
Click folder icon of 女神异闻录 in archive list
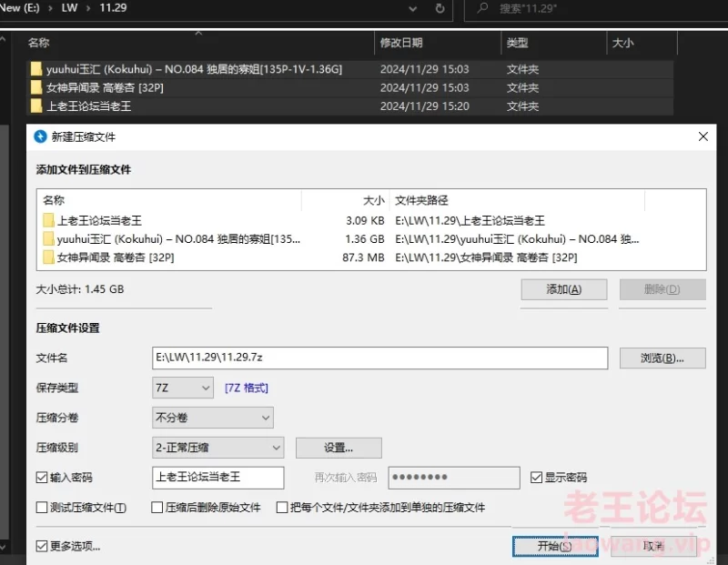(48, 257)
